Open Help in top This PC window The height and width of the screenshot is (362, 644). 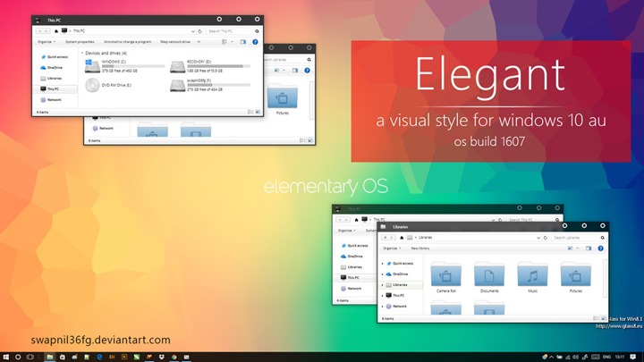[x=255, y=42]
